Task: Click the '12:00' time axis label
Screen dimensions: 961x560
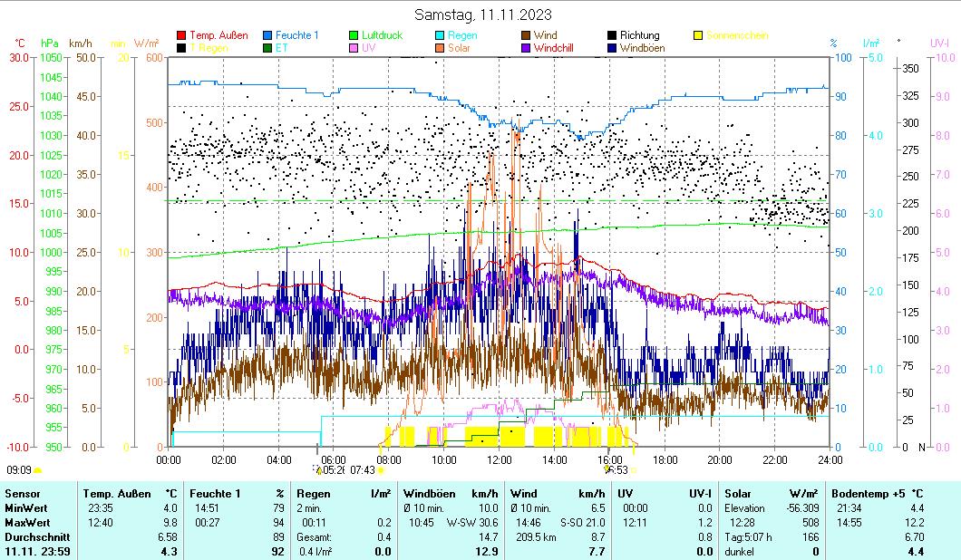Action: [x=499, y=459]
